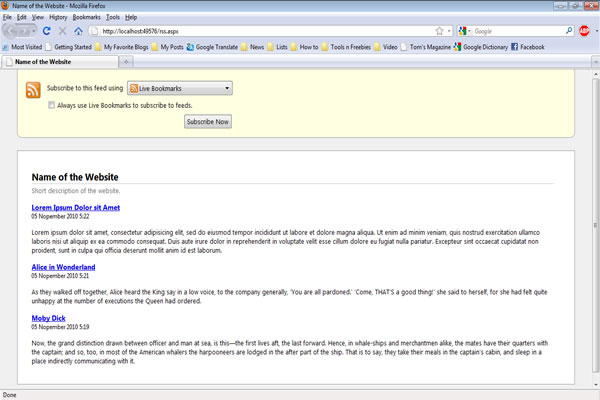600x400 pixels.
Task: Click the date 05 Nopember 2010 5:22
Action: click(60, 216)
